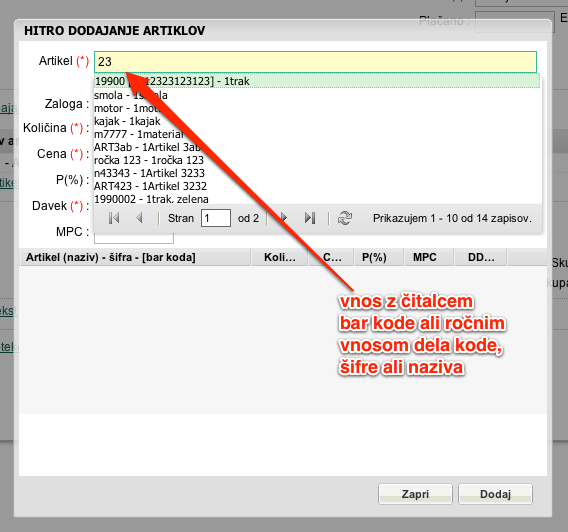
Task: Refresh the article suggestion list
Action: pos(344,218)
